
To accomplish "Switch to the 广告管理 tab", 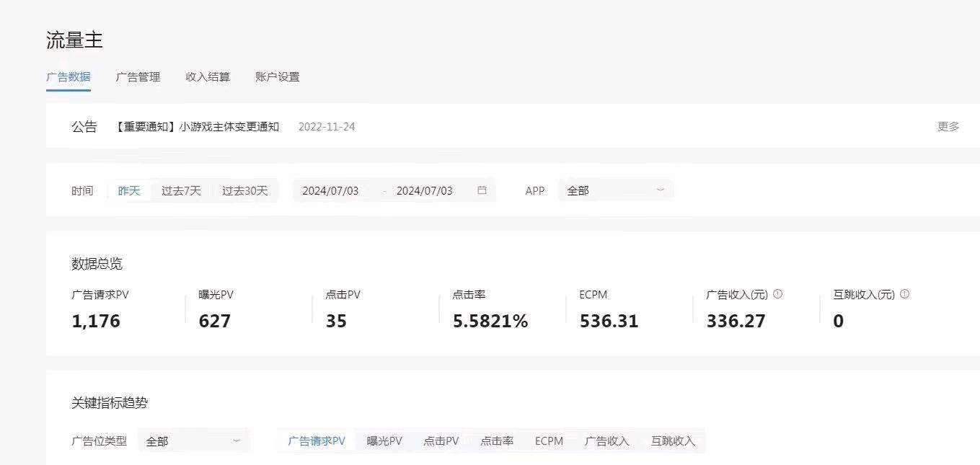I will coord(138,76).
